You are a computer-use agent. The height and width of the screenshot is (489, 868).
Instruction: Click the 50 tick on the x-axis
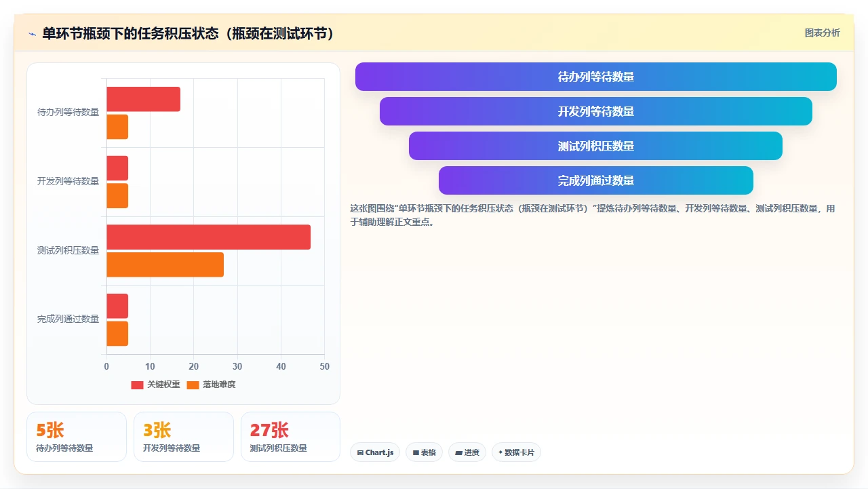(324, 367)
